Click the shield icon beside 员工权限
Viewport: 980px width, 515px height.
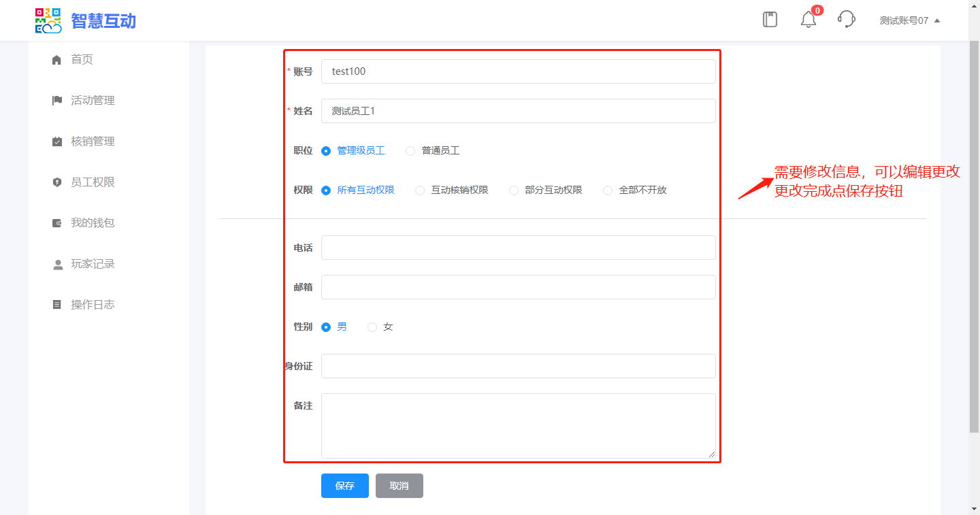[x=57, y=182]
